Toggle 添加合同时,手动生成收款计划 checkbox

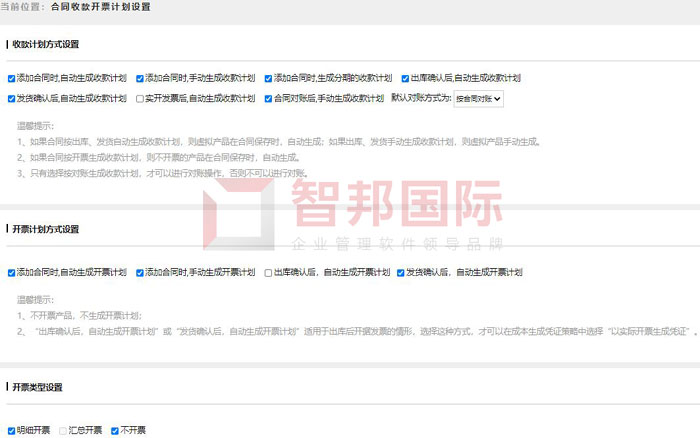[140, 78]
